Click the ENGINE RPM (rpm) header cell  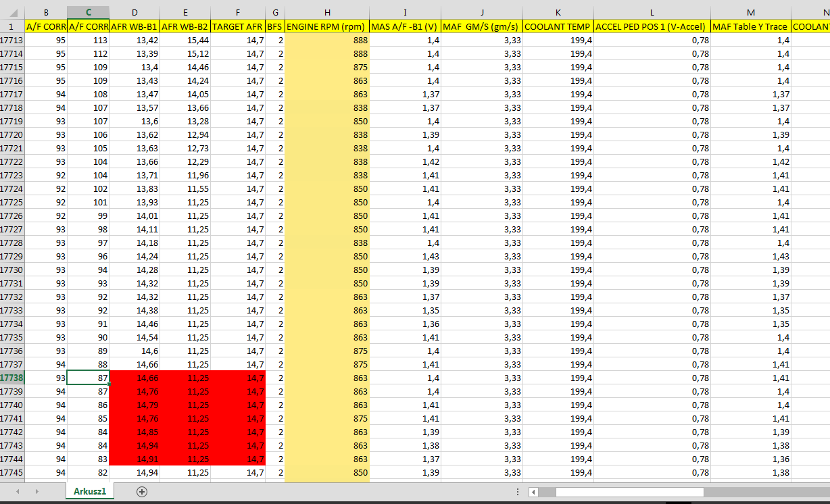tap(327, 26)
